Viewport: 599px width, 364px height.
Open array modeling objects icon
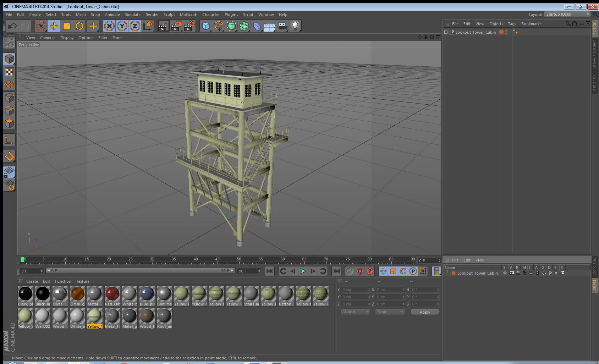tap(244, 26)
